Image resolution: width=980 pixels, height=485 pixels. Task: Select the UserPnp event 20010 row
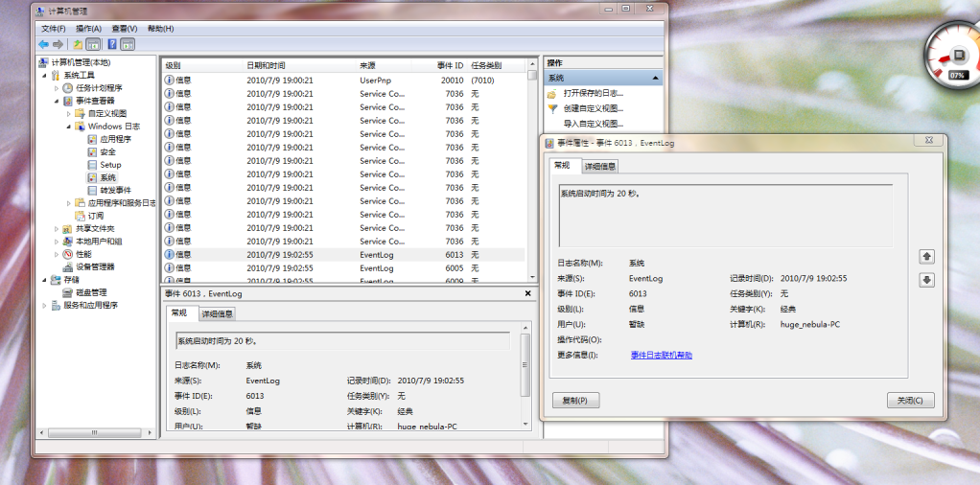(x=345, y=81)
